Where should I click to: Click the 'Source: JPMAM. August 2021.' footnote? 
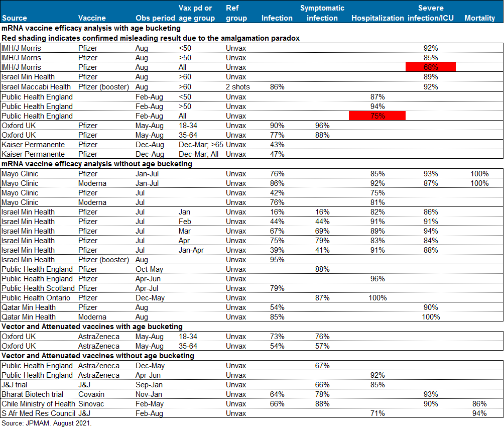tap(47, 423)
